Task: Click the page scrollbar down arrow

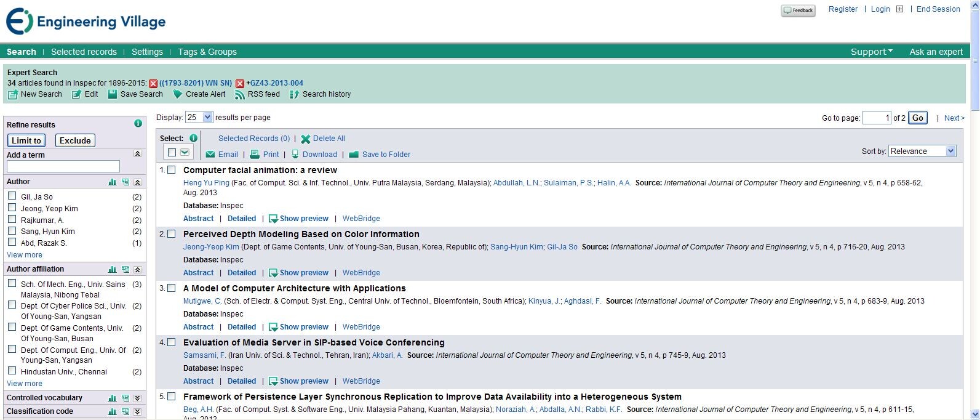Action: pyautogui.click(x=975, y=414)
